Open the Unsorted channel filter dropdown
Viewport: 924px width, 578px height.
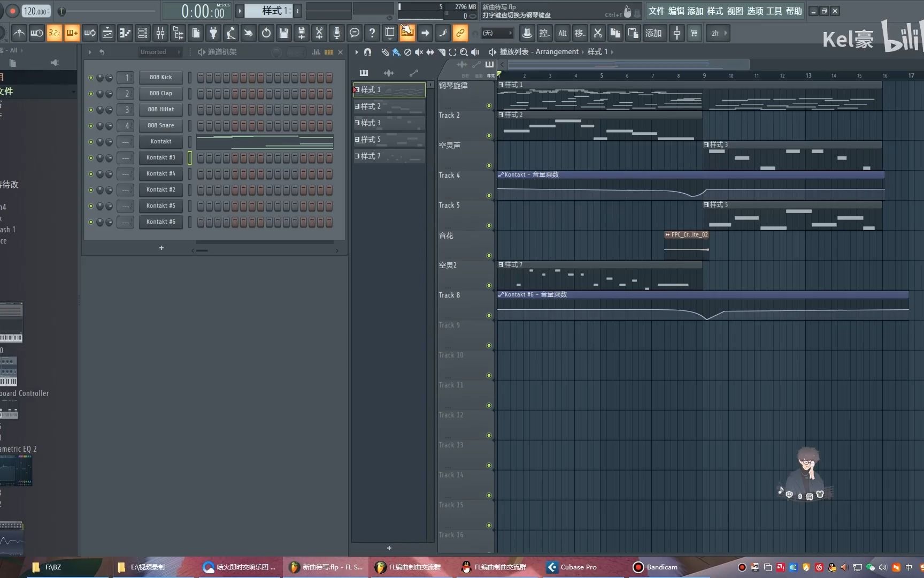pyautogui.click(x=159, y=52)
